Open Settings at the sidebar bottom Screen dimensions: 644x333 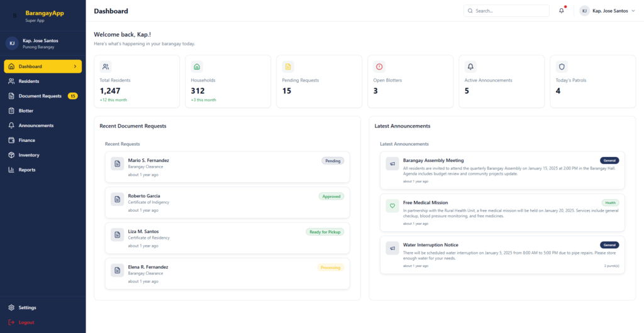click(28, 307)
